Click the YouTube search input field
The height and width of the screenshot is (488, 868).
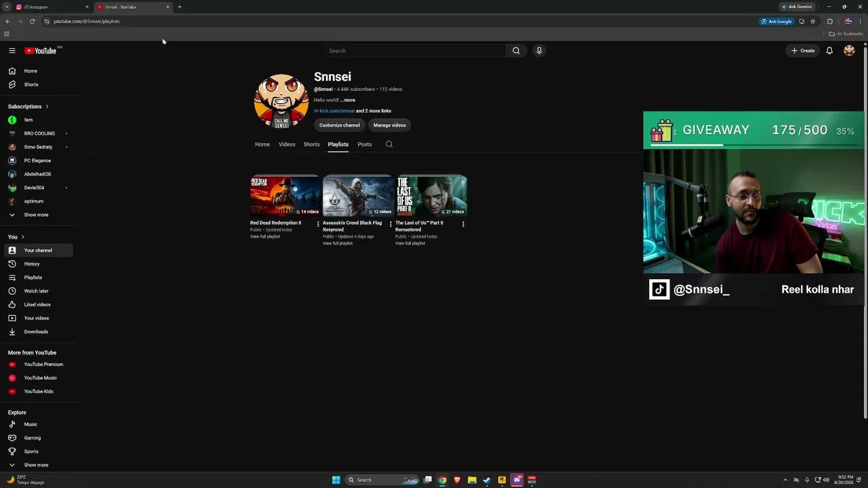[414, 51]
